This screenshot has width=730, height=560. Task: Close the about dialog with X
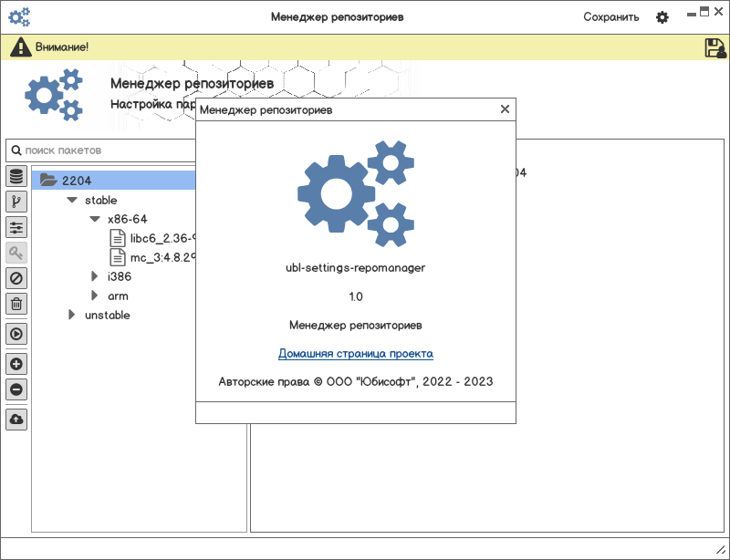505,109
